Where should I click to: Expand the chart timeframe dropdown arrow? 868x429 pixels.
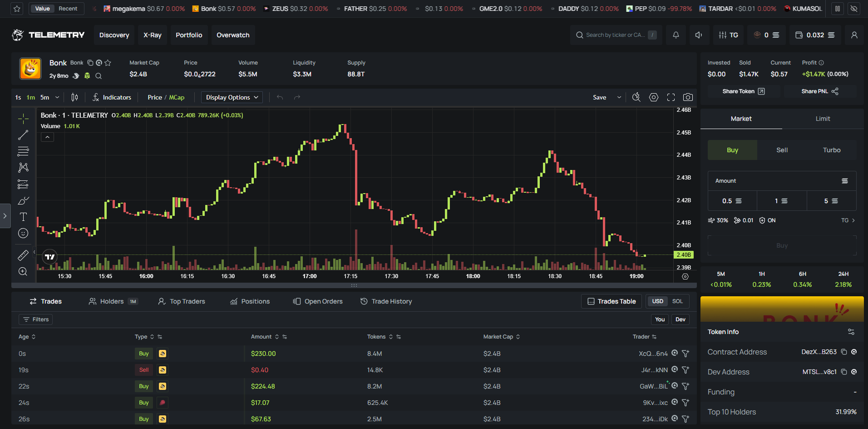(57, 97)
